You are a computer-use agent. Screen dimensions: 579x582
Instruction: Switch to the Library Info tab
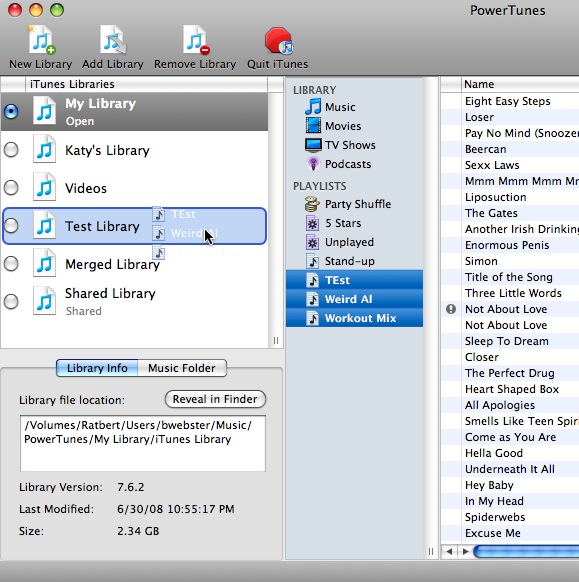[x=97, y=368]
